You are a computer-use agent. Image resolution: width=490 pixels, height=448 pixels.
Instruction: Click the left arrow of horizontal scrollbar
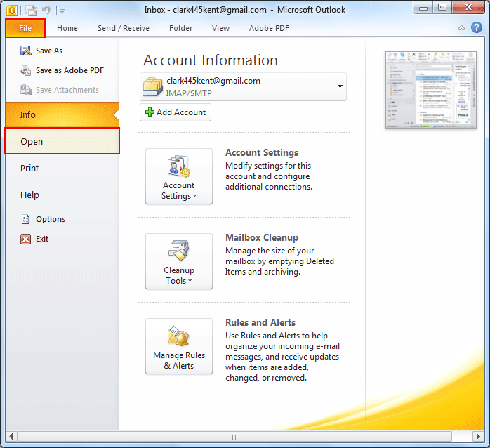tap(11, 437)
